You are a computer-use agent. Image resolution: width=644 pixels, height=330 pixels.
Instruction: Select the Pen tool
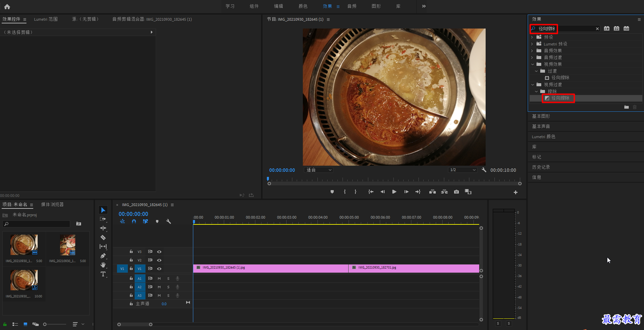[103, 256]
